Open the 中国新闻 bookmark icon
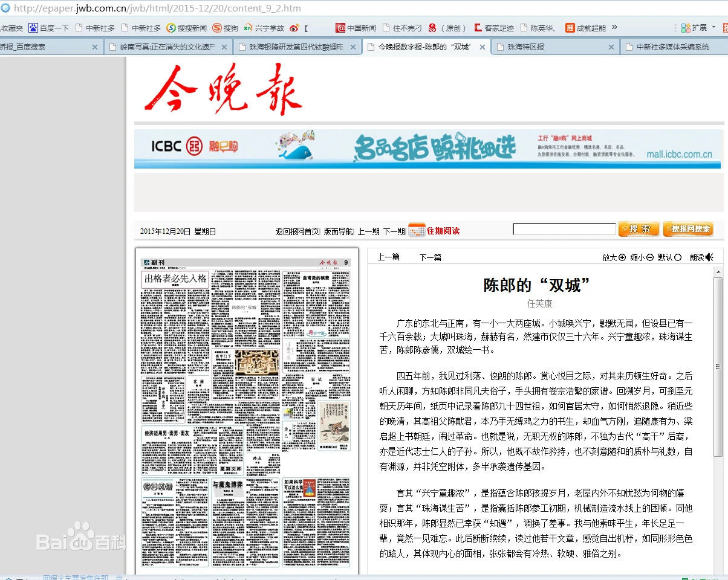 point(340,27)
